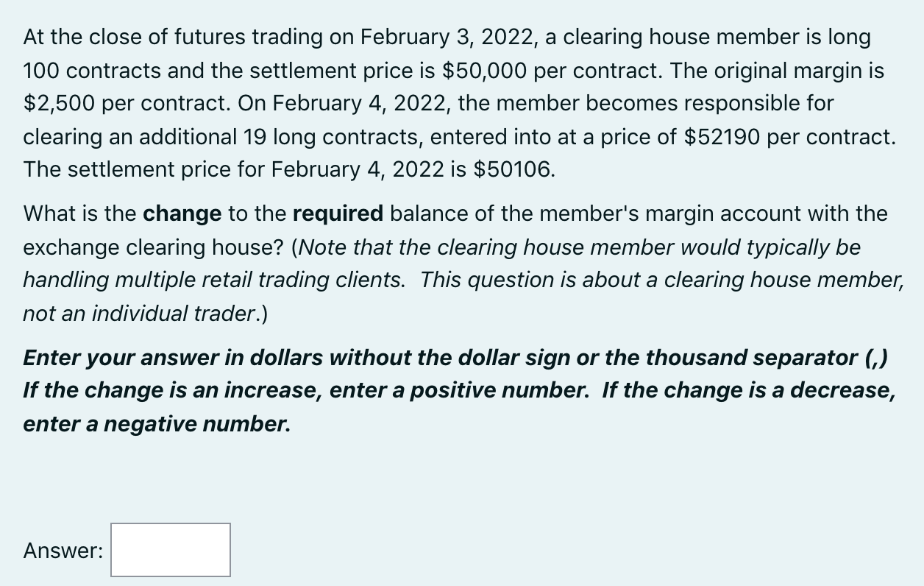Screen dimensions: 924x586
Task: Select the bolded word 'required'
Action: [x=338, y=213]
